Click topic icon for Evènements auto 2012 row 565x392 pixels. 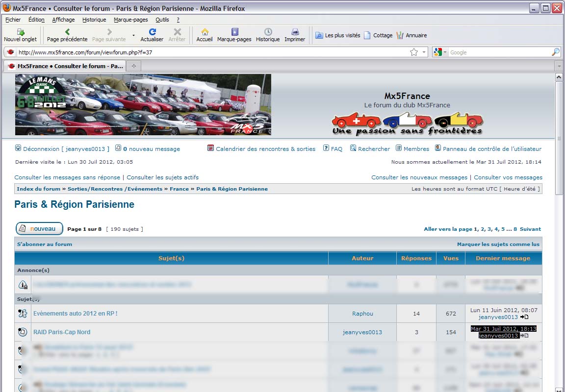tap(23, 314)
